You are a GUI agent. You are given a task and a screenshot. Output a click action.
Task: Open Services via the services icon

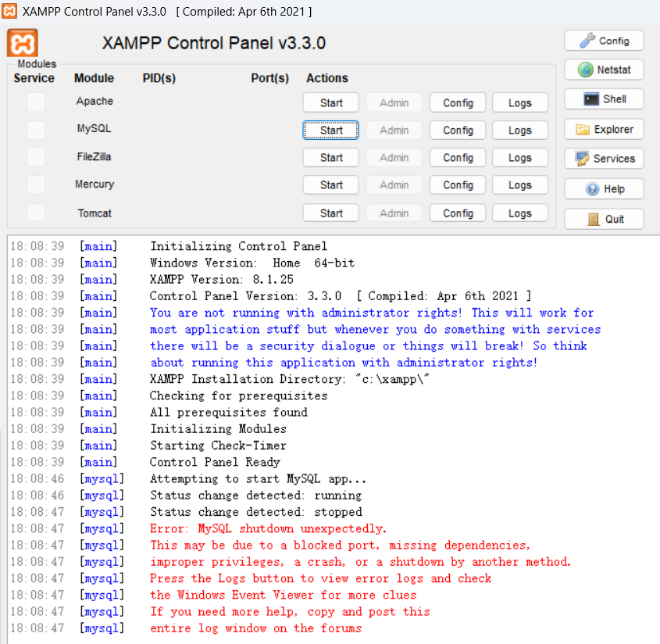click(604, 159)
